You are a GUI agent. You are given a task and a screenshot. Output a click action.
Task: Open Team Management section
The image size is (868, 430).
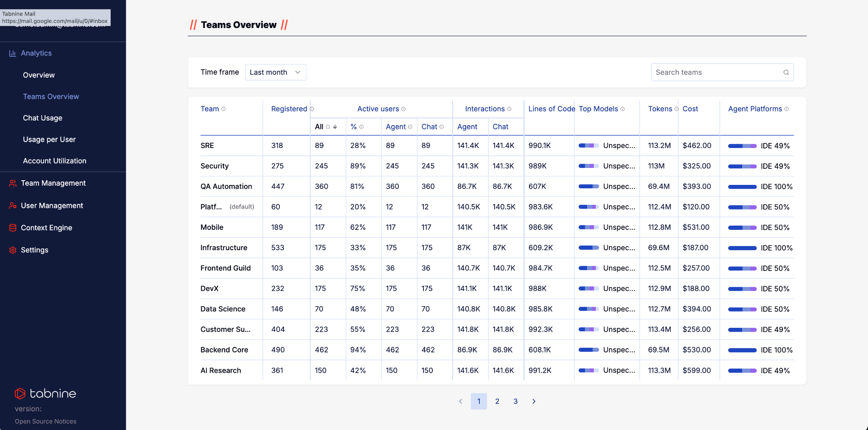pyautogui.click(x=53, y=183)
